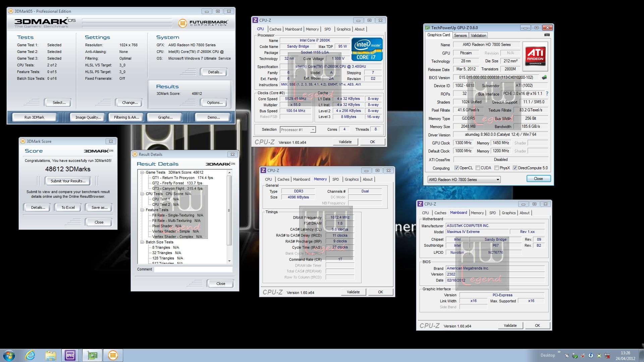Click the Filtering & AA... button
Screen dimensions: 644x362
point(126,117)
